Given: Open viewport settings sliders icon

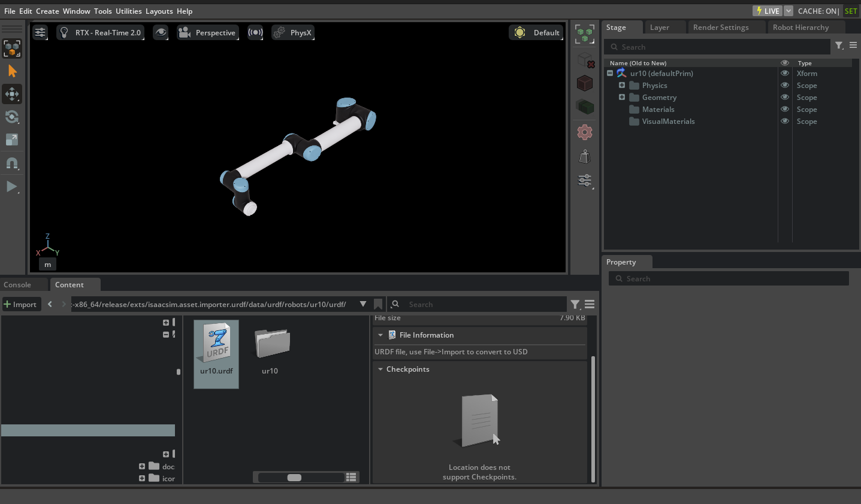Looking at the screenshot, I should (40, 32).
